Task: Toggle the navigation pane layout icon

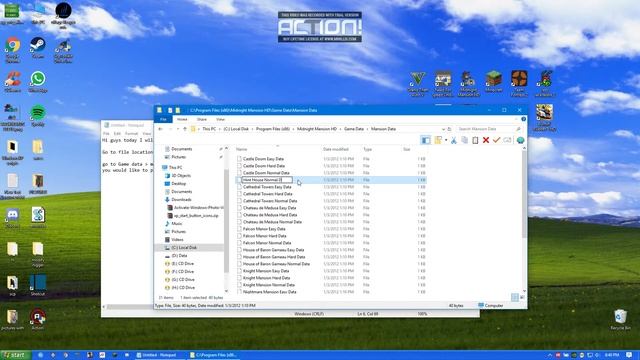Action: point(426,140)
